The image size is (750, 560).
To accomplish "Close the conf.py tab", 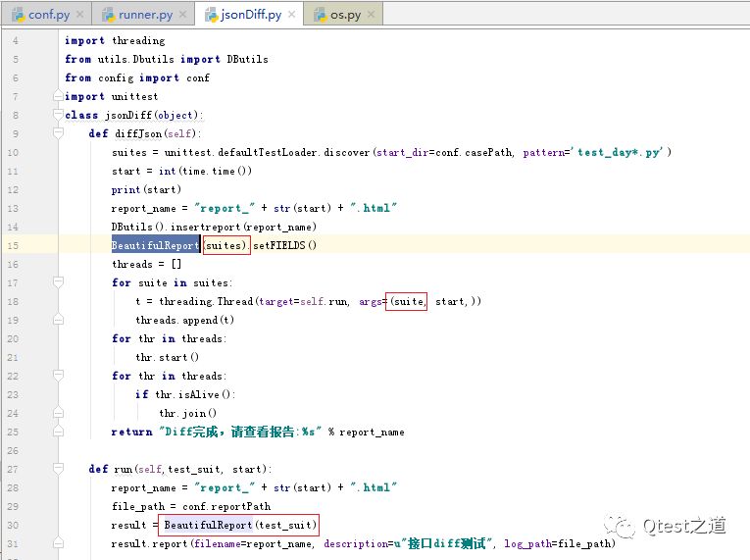I will pos(79,15).
